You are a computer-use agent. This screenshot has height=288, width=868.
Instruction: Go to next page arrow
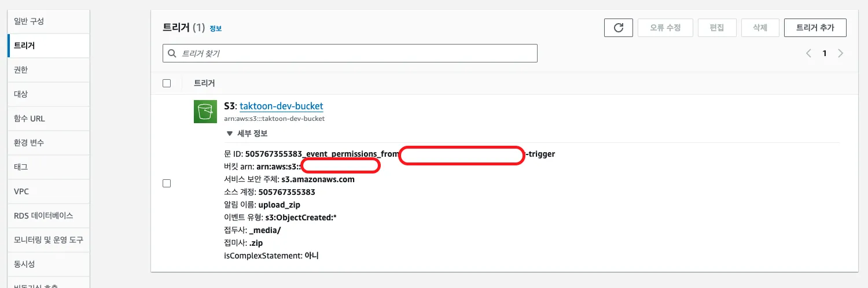tap(840, 53)
